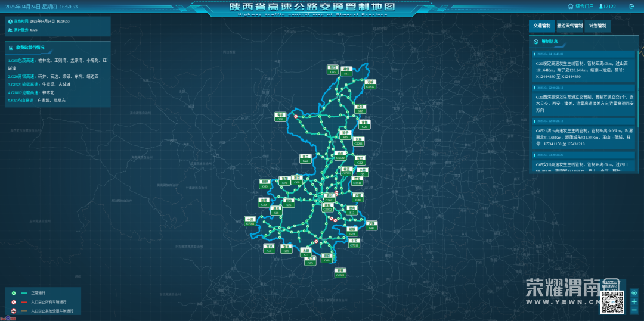Click the G7011 十天 highway sign on the west side
644x321 pixels.
(250, 221)
